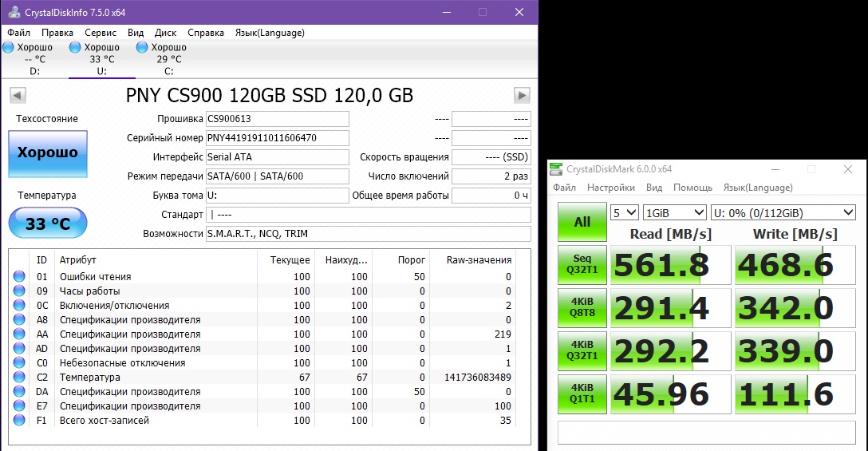Go to next disk with right arrow

pyautogui.click(x=522, y=95)
